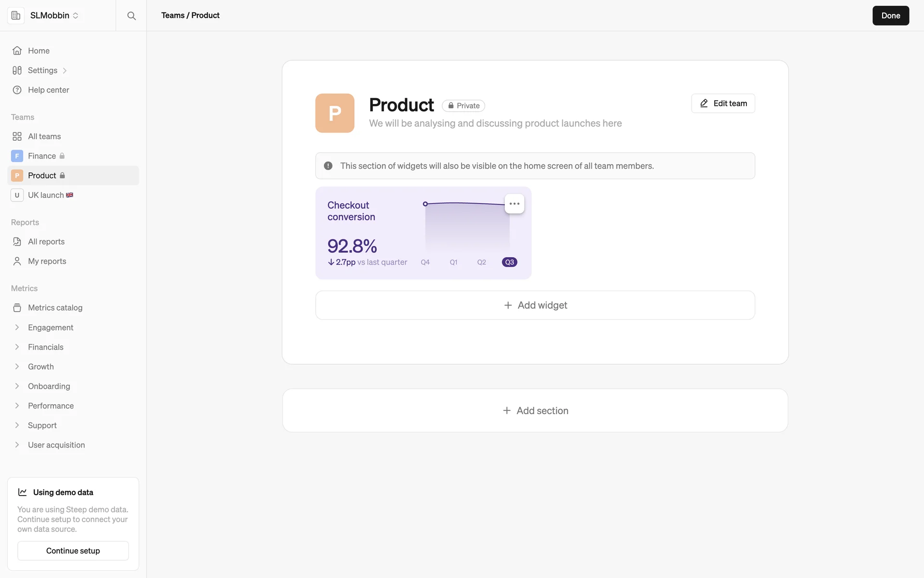This screenshot has height=578, width=924.
Task: Click the All teams grid icon
Action: [x=17, y=136]
